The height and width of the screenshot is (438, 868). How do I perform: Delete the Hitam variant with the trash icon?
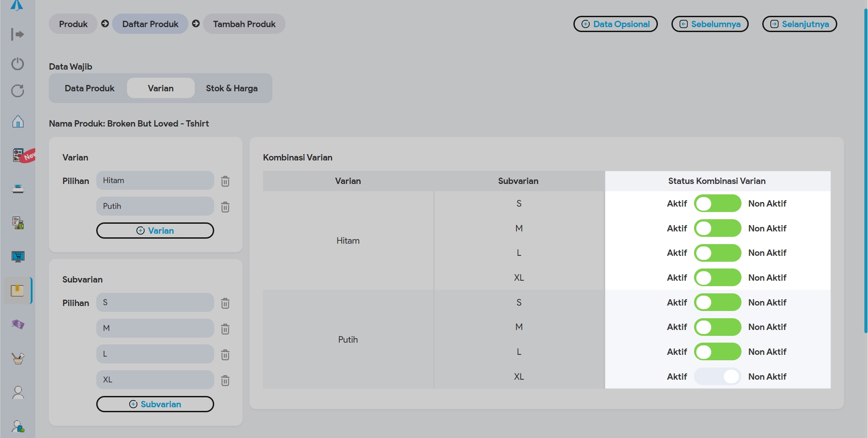(x=225, y=181)
